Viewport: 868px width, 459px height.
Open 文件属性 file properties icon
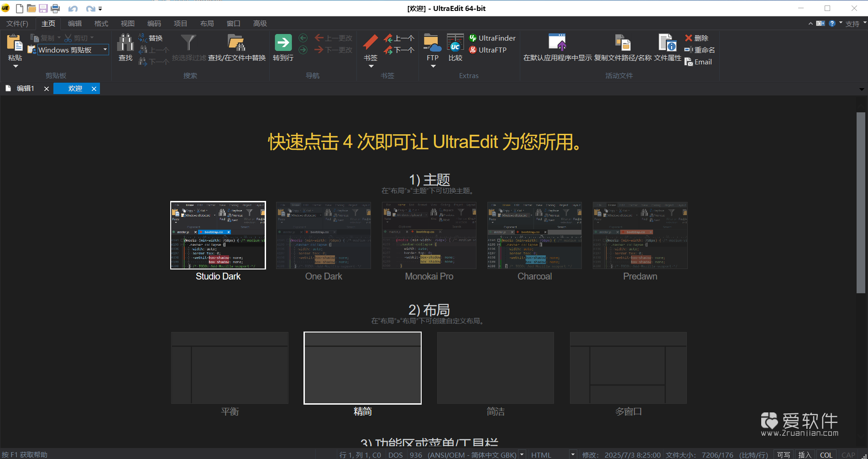(667, 42)
